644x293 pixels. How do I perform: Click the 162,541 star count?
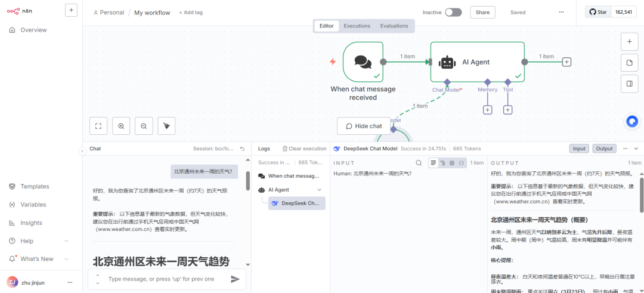(624, 12)
